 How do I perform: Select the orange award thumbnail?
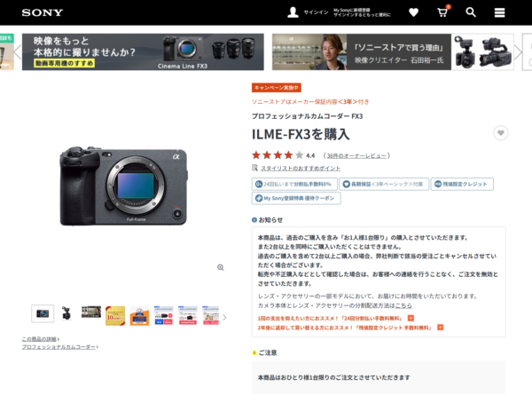tap(139, 315)
